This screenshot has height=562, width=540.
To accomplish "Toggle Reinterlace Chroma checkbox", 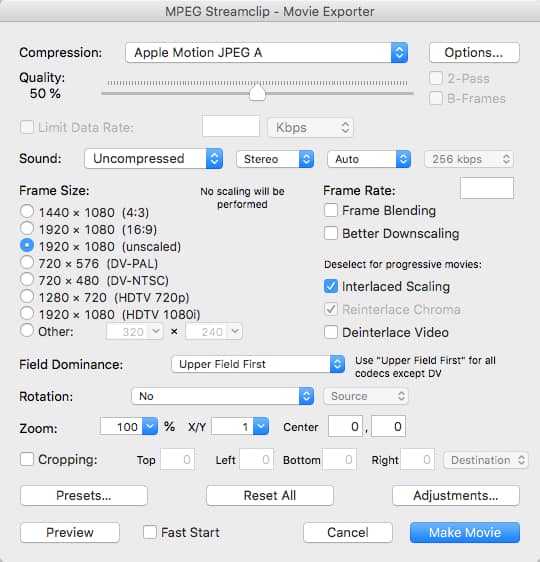I will 330,309.
